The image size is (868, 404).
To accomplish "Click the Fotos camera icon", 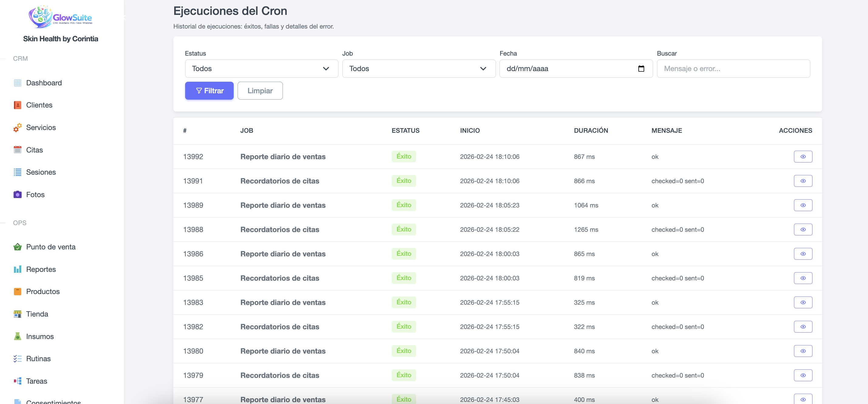I will (18, 195).
